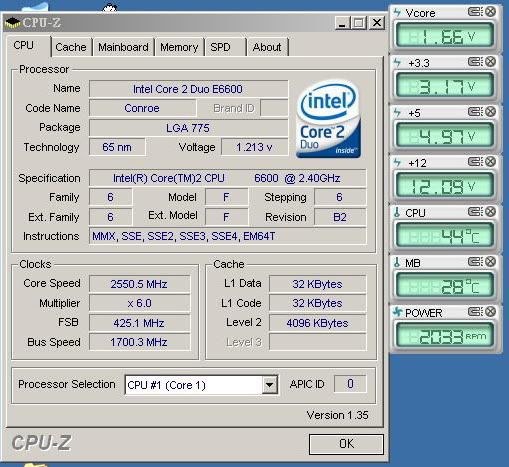Viewport: 509px width, 467px height.
Task: Close the CPU-Z window
Action: (377, 23)
